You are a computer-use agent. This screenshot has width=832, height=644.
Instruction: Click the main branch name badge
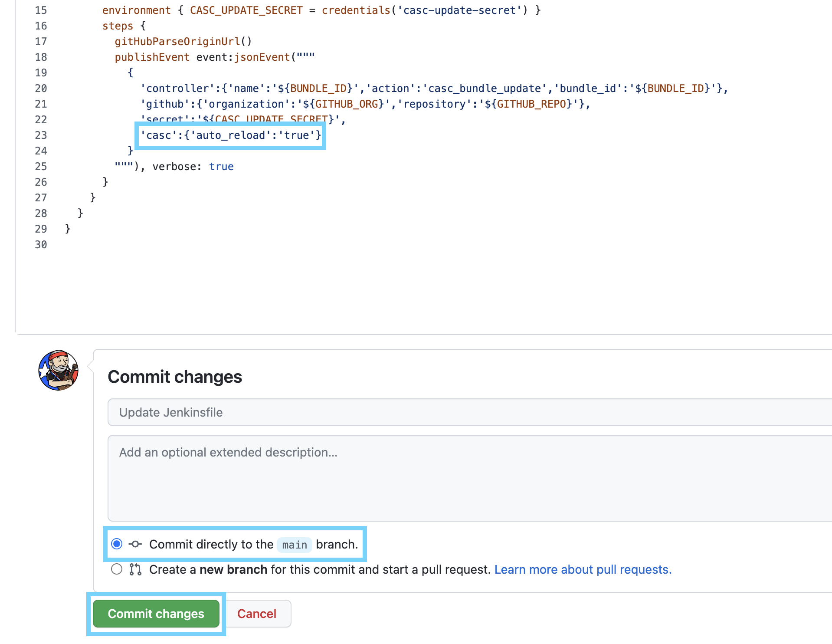[295, 545]
